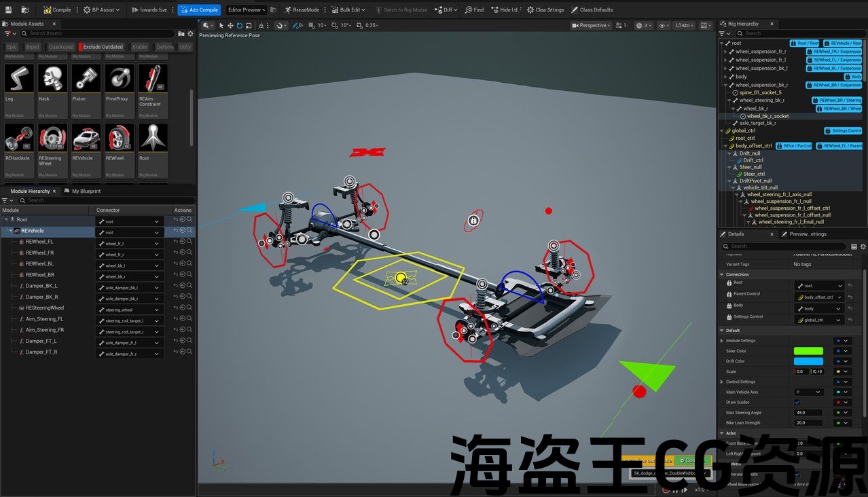Viewport: 868px width, 497px height.
Task: Switch to the My Blueprint tab
Action: coord(86,191)
